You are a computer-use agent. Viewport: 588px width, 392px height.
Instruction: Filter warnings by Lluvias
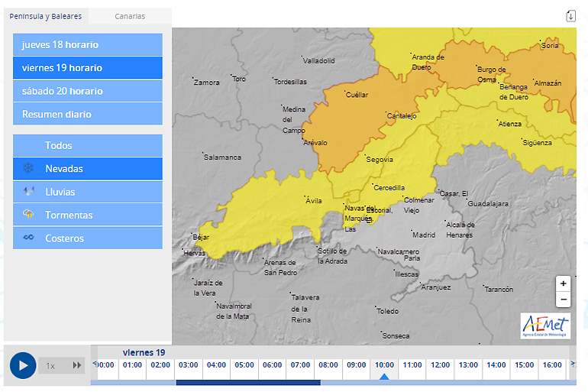[88, 192]
